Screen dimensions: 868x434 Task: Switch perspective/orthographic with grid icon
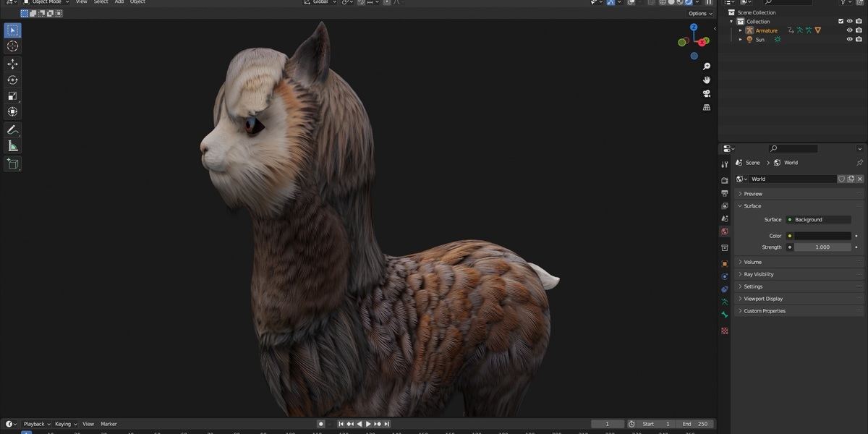coord(707,107)
